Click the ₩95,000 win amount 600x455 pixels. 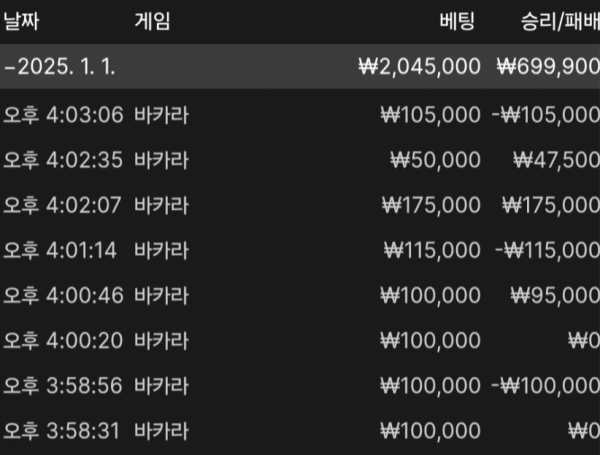(555, 295)
